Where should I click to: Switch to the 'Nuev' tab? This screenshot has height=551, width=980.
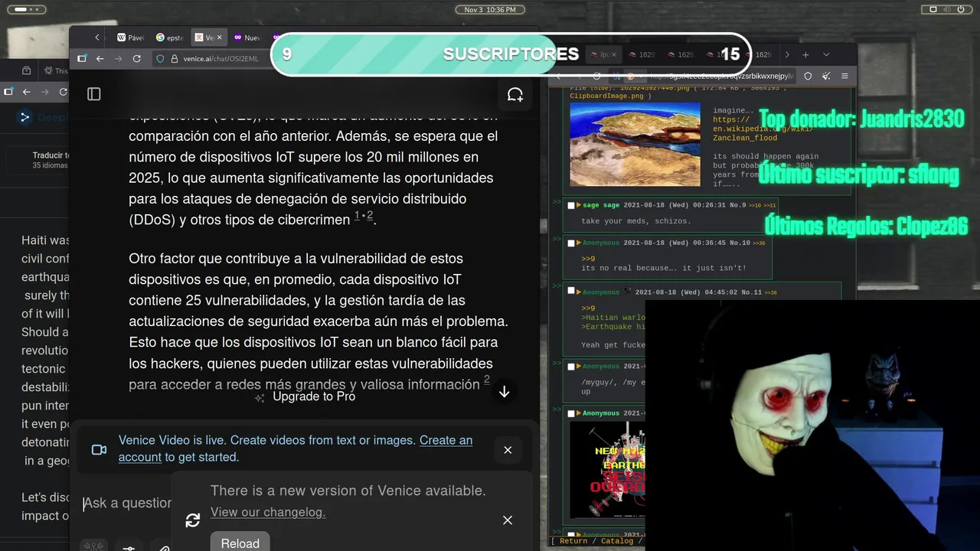[x=247, y=37]
